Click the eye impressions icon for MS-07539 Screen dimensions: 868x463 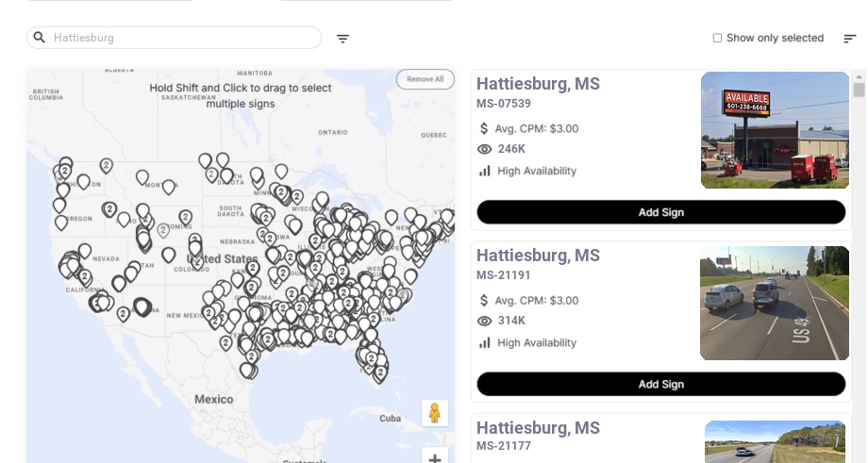point(485,149)
